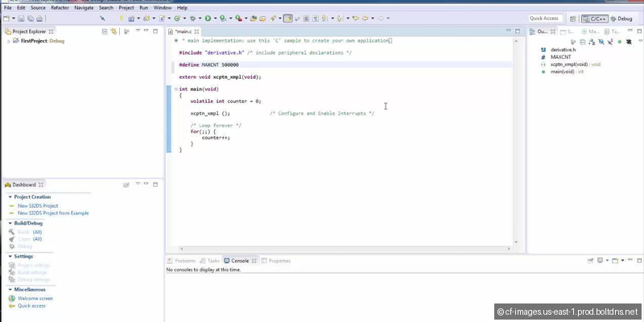
Task: Click the green Run button in toolbar
Action: click(x=208, y=18)
